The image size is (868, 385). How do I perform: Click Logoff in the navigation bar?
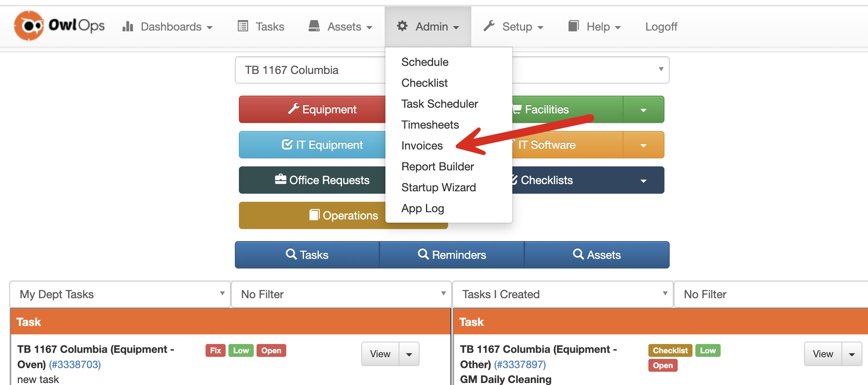click(661, 27)
